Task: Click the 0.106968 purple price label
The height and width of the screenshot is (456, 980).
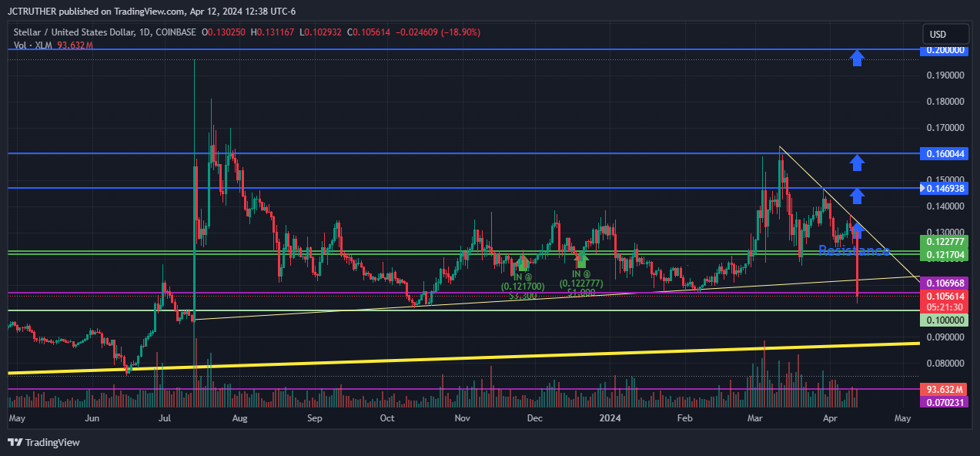Action: [944, 283]
